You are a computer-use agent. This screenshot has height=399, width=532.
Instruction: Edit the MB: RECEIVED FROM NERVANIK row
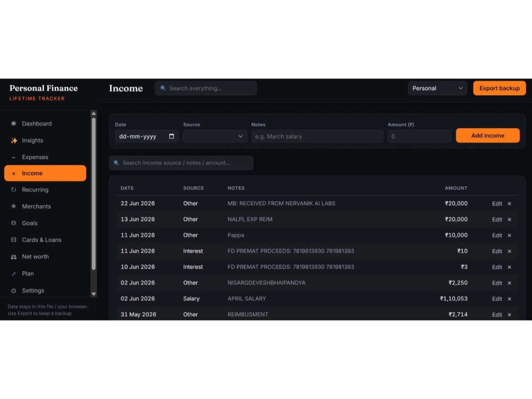tap(497, 204)
